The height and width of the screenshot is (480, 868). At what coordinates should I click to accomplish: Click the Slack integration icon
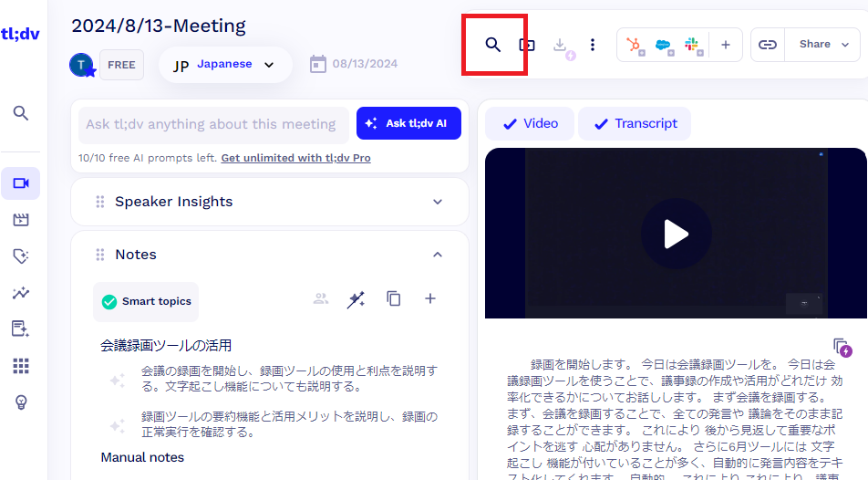tap(693, 45)
